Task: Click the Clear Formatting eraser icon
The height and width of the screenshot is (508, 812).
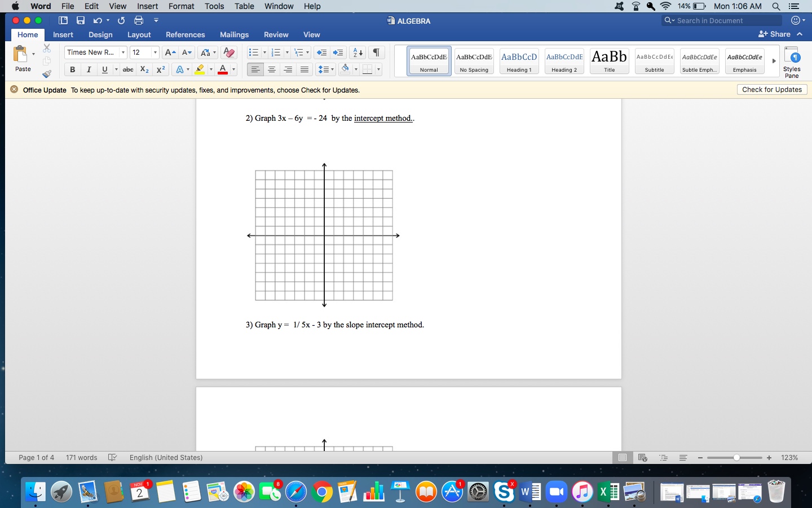Action: coord(228,52)
